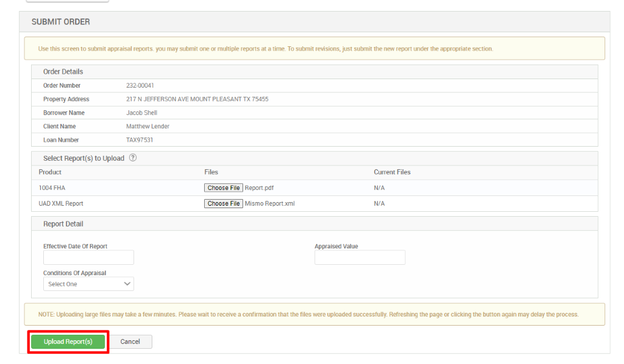624x364 pixels.
Task: Click the help icon beside Select Report(s) to Upload
Action: 133,158
